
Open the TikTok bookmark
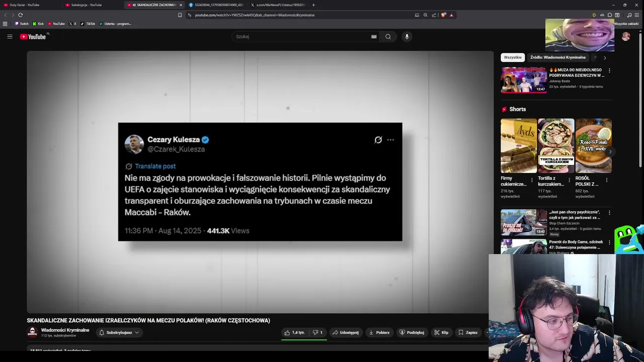(88, 24)
